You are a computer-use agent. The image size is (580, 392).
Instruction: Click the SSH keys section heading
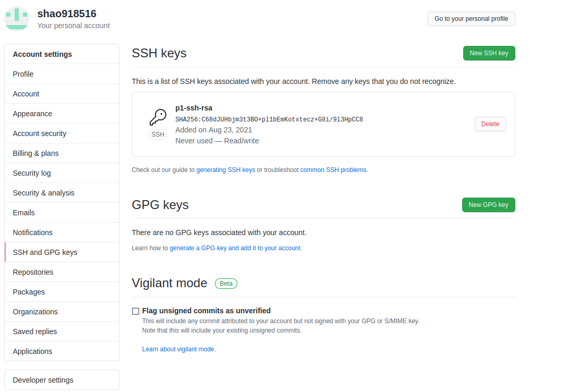pos(159,53)
